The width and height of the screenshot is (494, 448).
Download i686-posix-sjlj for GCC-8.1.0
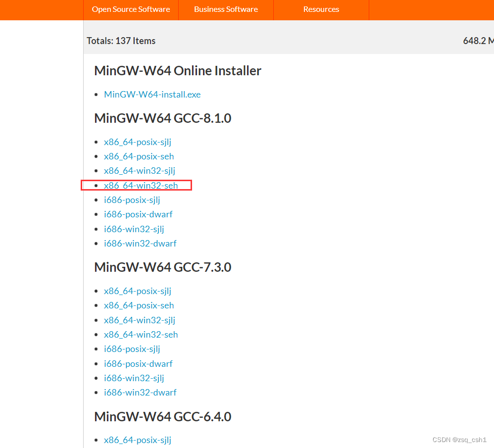point(132,199)
